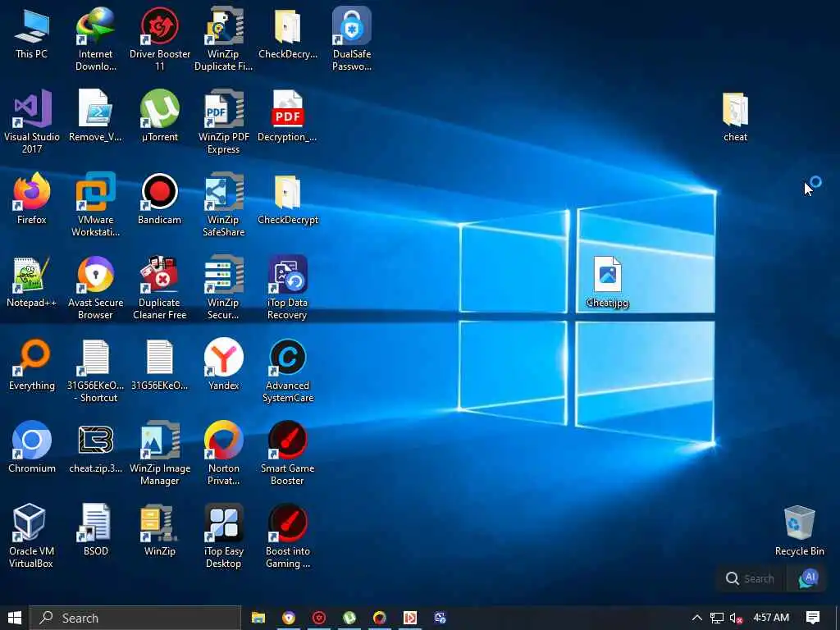The width and height of the screenshot is (840, 630).
Task: Open the network status tray icon
Action: (x=717, y=618)
